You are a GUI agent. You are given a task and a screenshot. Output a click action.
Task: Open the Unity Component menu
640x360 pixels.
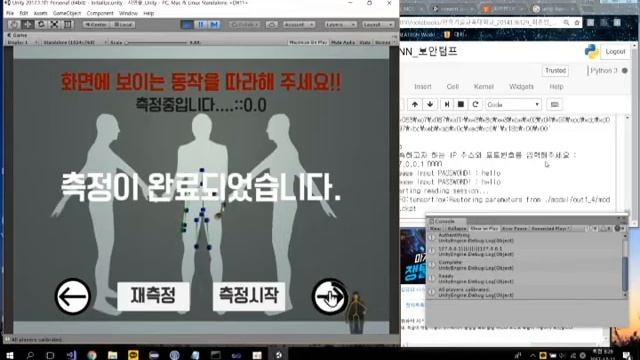(100, 13)
